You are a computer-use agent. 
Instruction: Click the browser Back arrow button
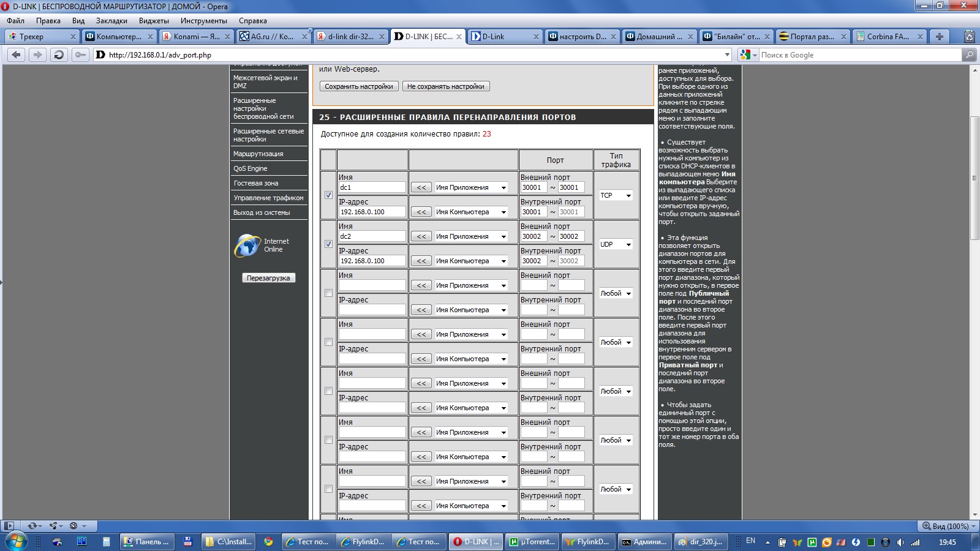17,54
